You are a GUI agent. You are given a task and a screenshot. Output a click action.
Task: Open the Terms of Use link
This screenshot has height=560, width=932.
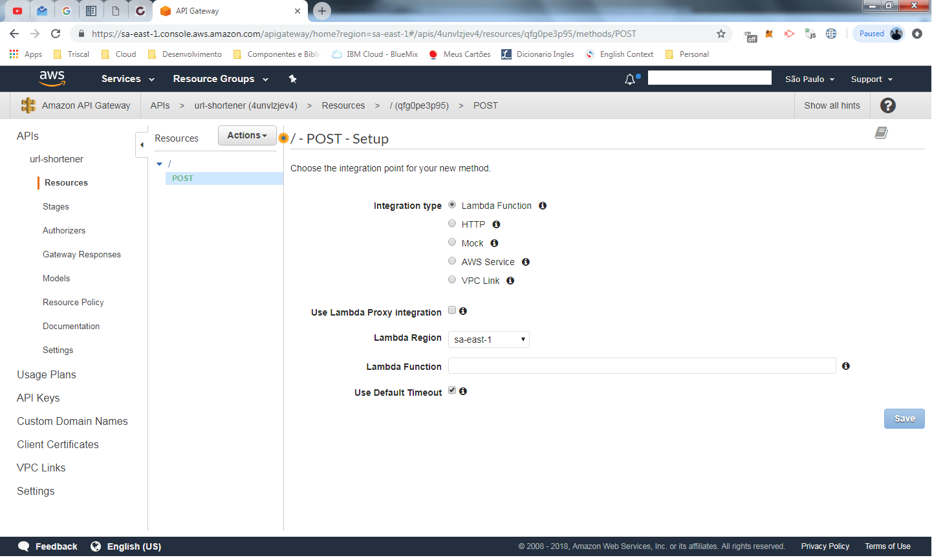tap(887, 546)
